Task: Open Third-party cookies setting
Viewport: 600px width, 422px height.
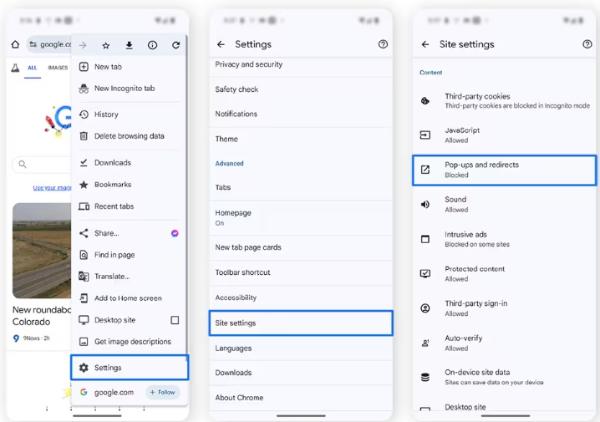Action: 504,100
